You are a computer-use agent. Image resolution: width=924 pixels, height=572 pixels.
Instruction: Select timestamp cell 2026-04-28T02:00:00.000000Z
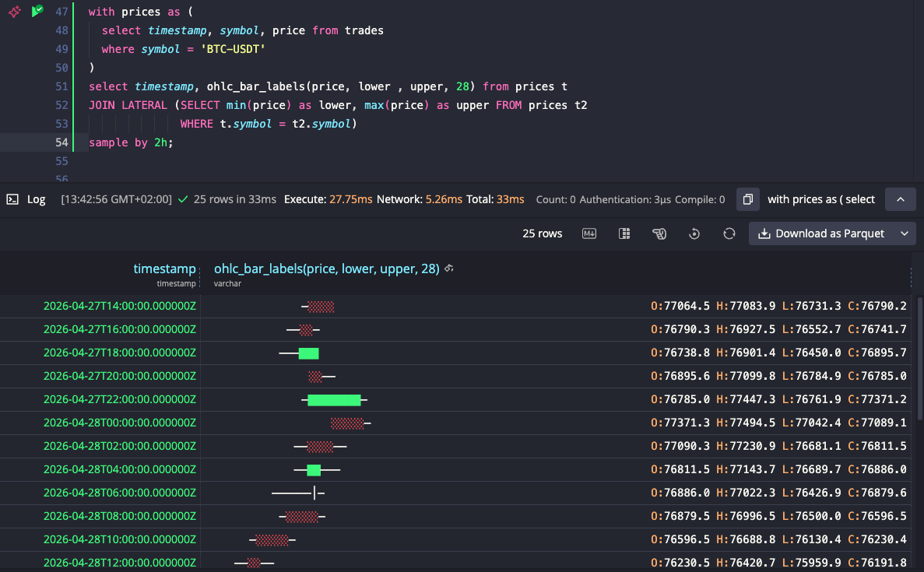[120, 446]
